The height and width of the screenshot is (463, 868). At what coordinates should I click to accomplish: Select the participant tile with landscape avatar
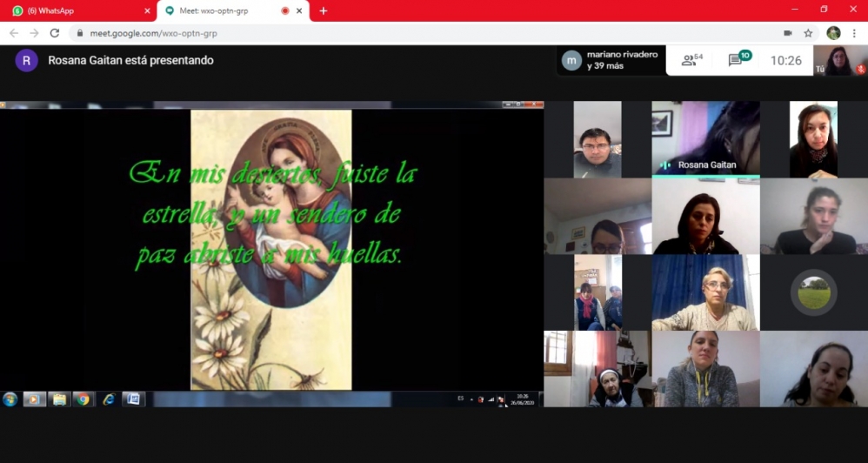click(x=813, y=292)
